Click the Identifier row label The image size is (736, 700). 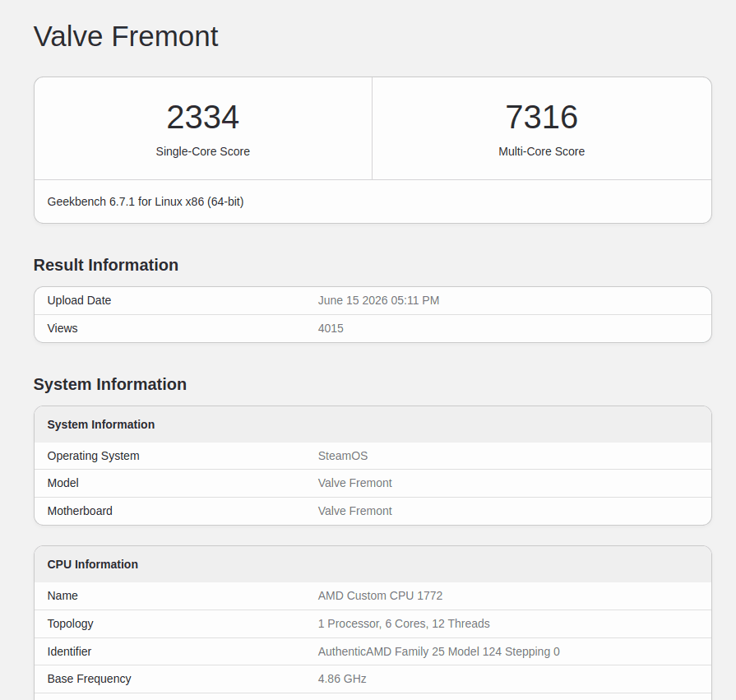(x=69, y=651)
